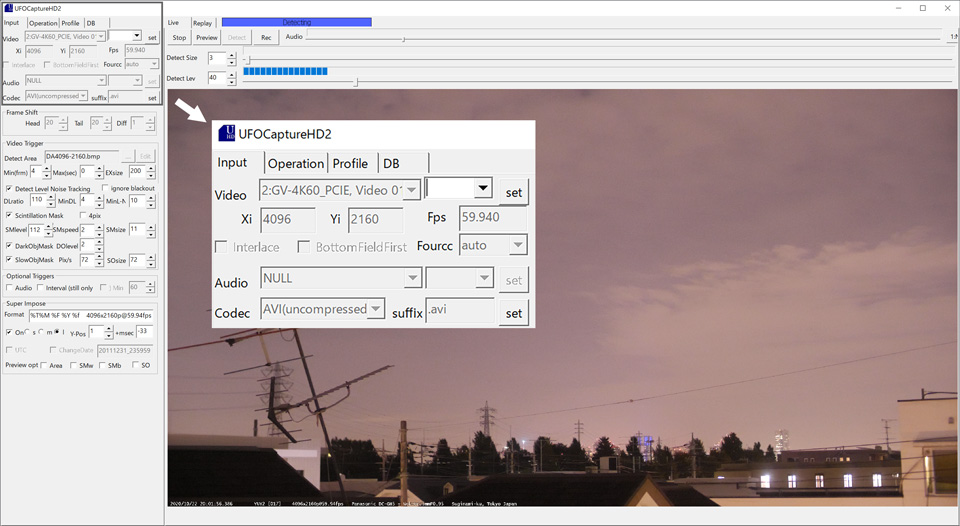Select the 'm' size radio button
960x526 pixels.
[42, 332]
